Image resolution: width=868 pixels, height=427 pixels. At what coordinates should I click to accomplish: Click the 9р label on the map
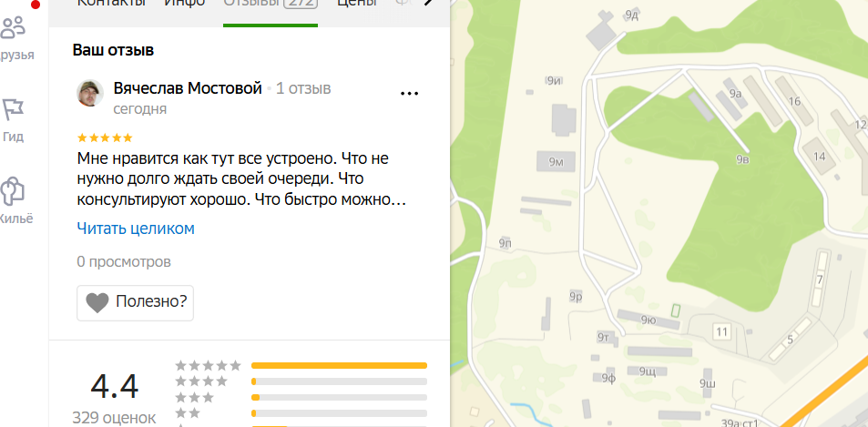tap(576, 297)
